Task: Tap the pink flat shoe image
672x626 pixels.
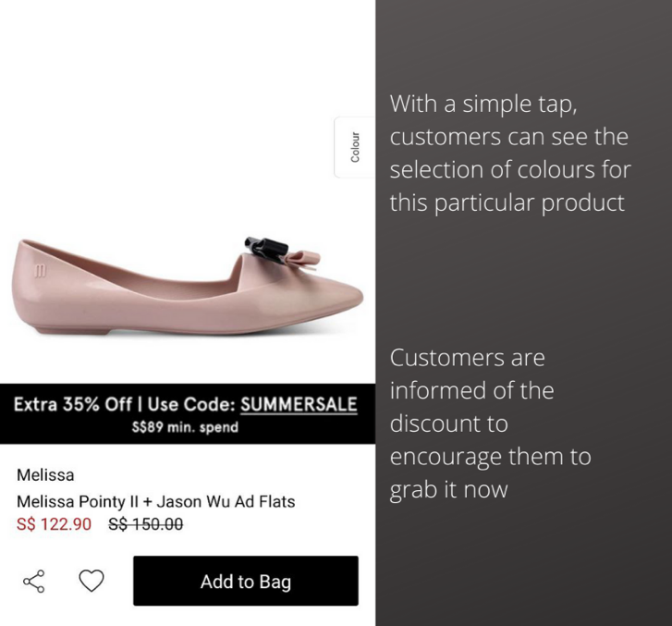Action: (188, 286)
